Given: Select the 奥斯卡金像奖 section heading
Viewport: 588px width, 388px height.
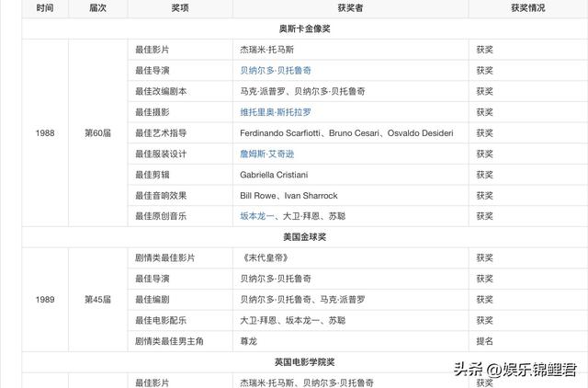Looking at the screenshot, I should 304,29.
